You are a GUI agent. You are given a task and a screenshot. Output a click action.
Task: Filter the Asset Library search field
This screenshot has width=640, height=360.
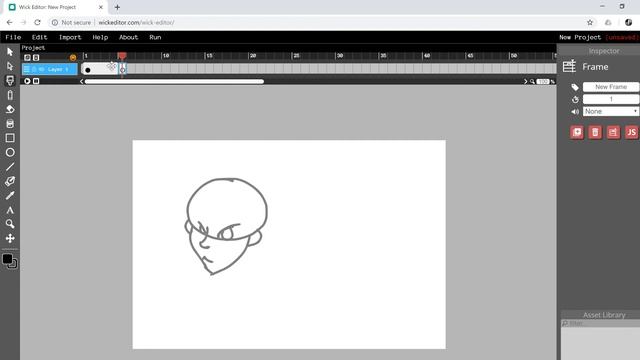tap(600, 323)
